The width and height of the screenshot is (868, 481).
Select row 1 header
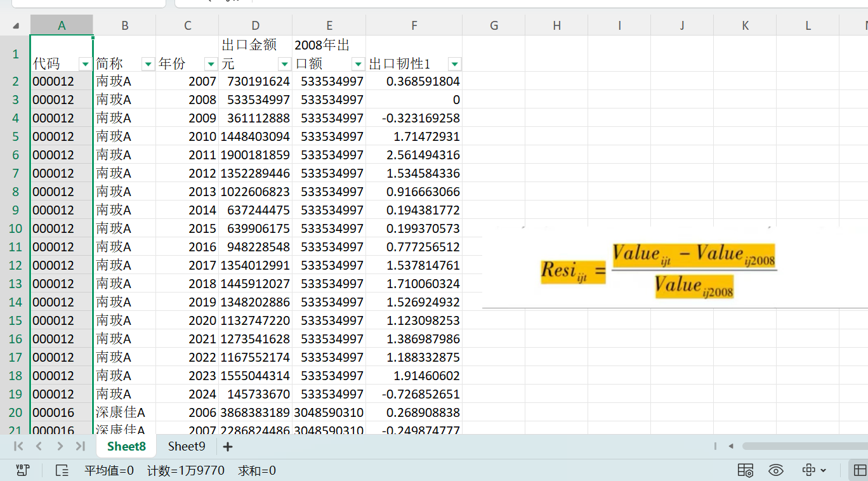[15, 54]
